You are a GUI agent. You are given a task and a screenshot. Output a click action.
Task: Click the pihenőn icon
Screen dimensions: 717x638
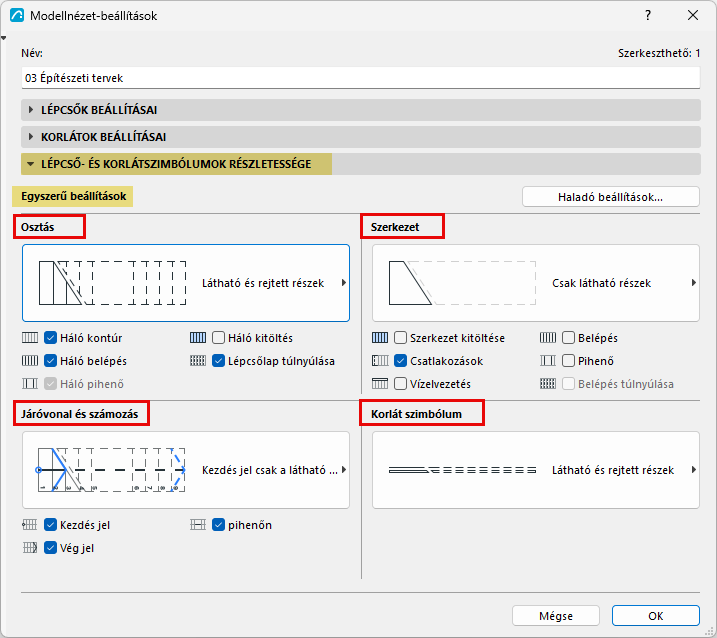tap(198, 525)
